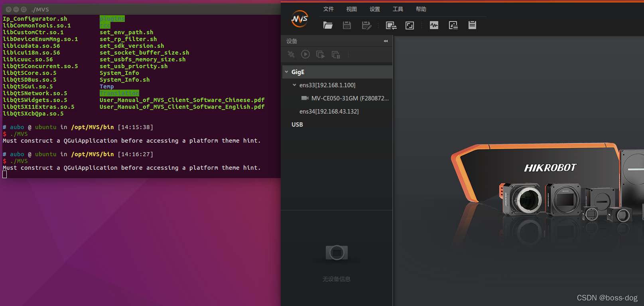The height and width of the screenshot is (306, 644).
Task: Click the [14:16:27] prompt timestamp
Action: [136, 154]
